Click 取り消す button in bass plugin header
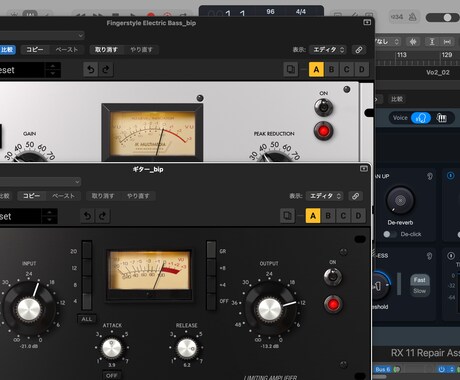Image resolution: width=460 pixels, height=380 pixels. click(x=106, y=50)
